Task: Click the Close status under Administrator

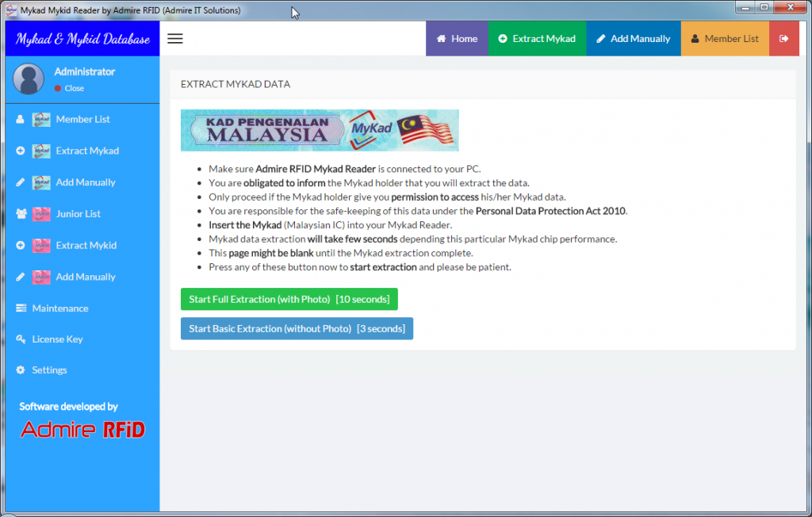Action: pos(74,88)
